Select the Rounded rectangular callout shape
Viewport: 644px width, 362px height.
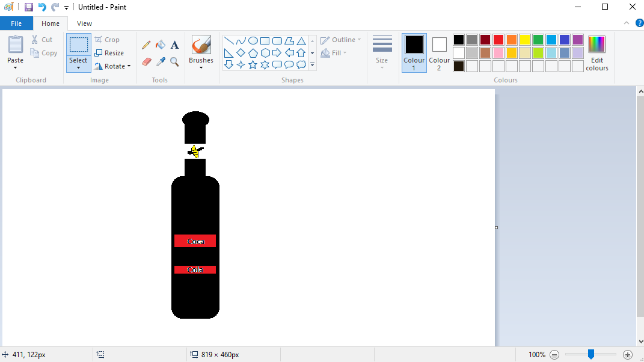point(277,64)
